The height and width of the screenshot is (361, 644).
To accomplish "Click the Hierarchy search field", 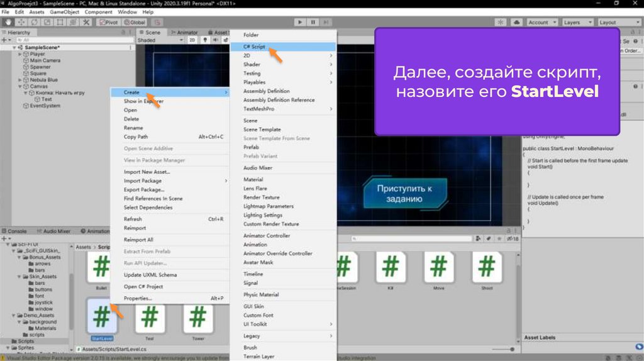I will pos(75,40).
